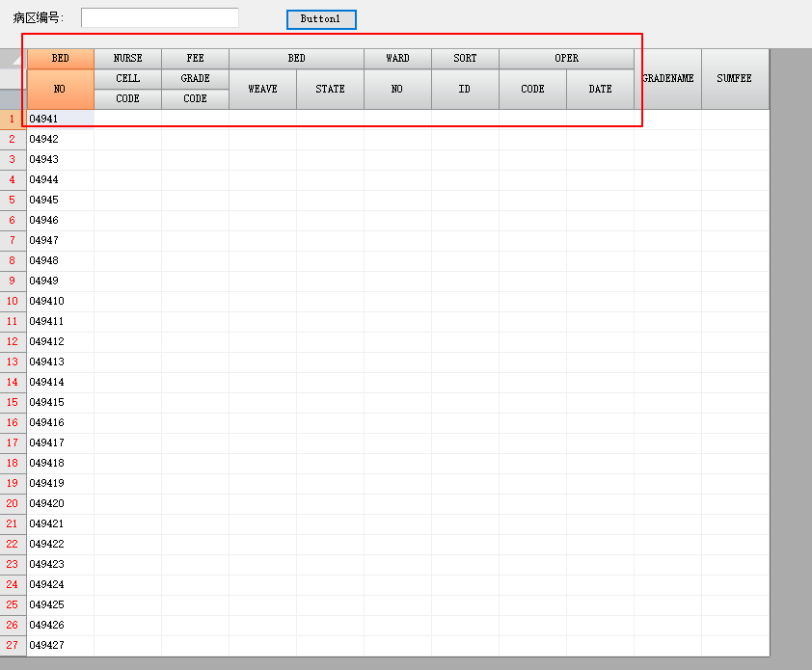
Task: Select the cell containing 049426
Action: click(60, 625)
